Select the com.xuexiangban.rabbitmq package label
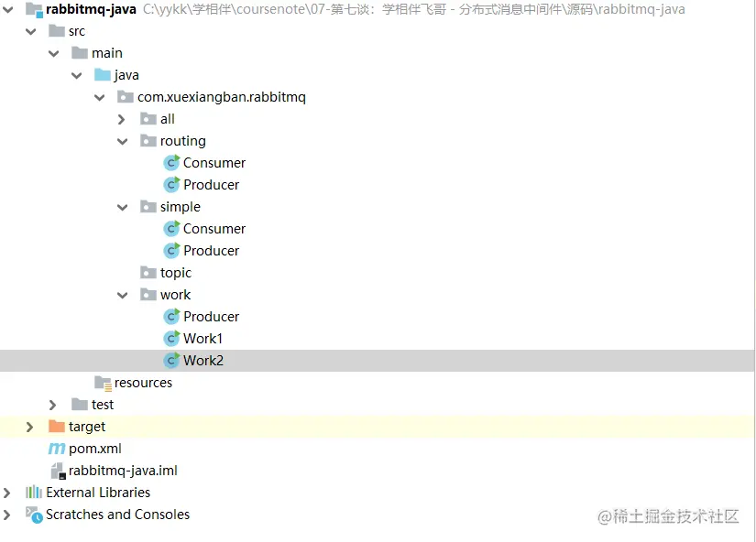The height and width of the screenshot is (542, 756). pyautogui.click(x=222, y=97)
